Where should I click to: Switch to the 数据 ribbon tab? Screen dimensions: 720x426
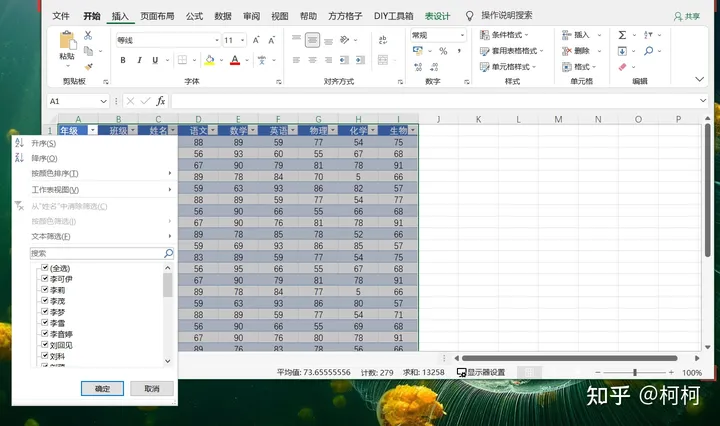tap(223, 16)
